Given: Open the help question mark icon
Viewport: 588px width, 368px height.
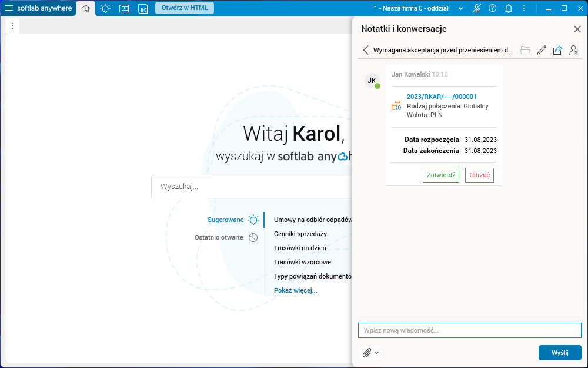Looking at the screenshot, I should [493, 8].
